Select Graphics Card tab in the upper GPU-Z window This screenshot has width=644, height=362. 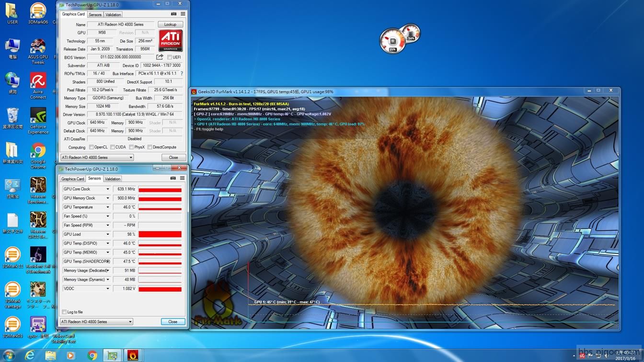pyautogui.click(x=73, y=14)
